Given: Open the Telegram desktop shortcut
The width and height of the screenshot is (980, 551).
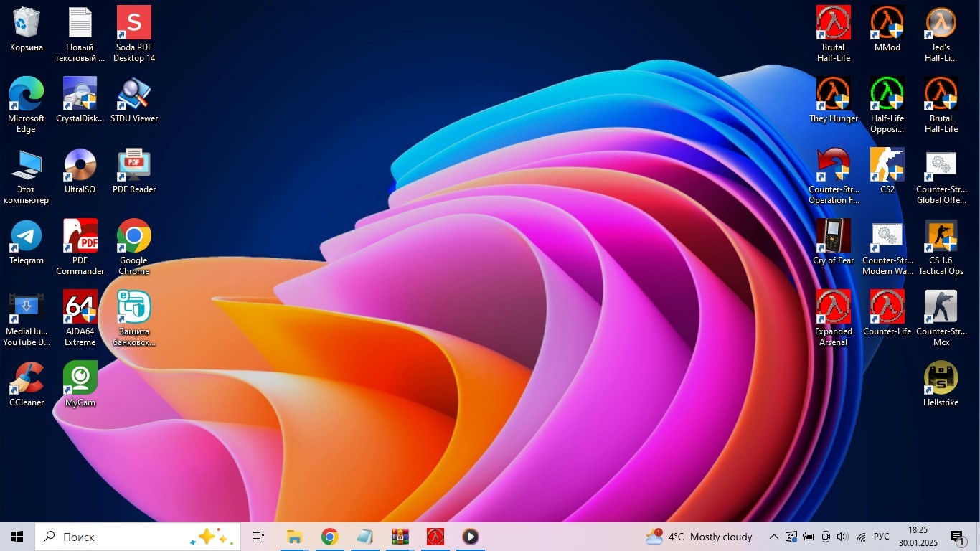Looking at the screenshot, I should (27, 237).
